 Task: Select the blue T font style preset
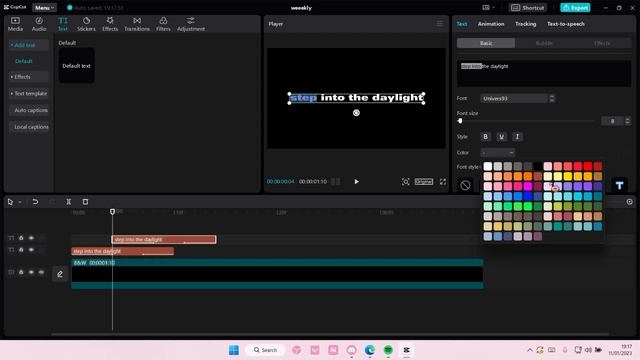pyautogui.click(x=620, y=185)
